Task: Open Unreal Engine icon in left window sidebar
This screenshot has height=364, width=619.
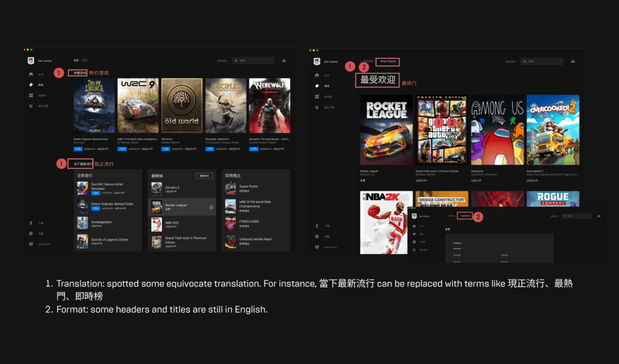Action: 31,106
